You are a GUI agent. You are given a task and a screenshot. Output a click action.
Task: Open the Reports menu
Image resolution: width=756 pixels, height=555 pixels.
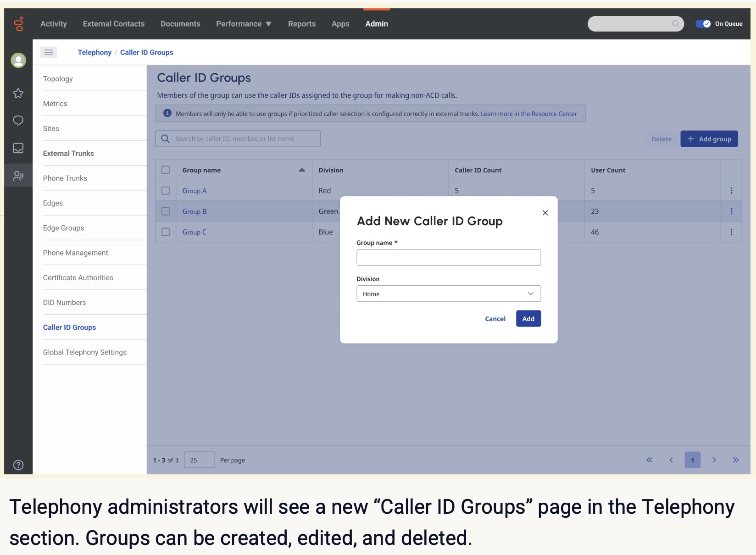(x=301, y=24)
